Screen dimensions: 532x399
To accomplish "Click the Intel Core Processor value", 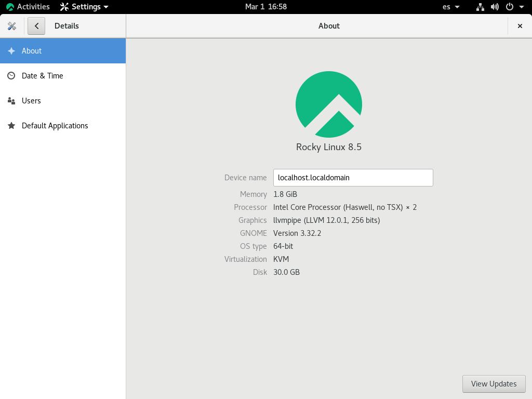I will (345, 207).
